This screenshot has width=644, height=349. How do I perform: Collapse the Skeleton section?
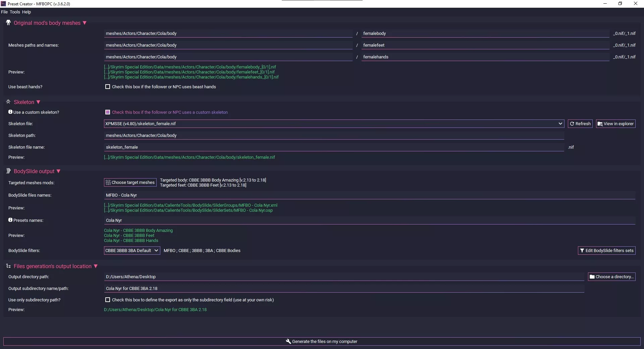tap(38, 102)
